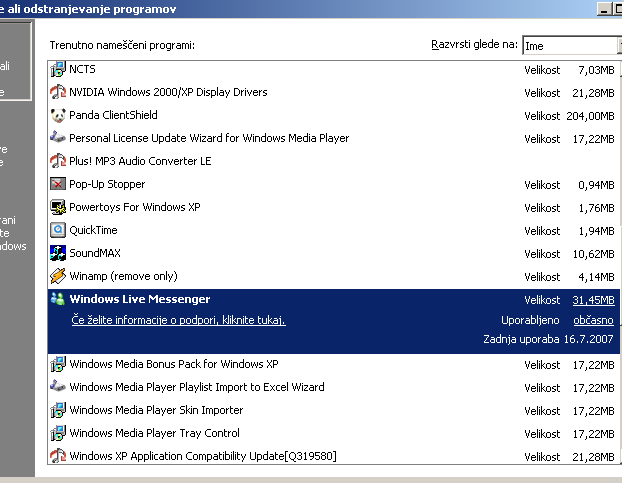The height and width of the screenshot is (487, 624).
Task: Click the NVIDIA Display Drivers icon
Action: [58, 92]
